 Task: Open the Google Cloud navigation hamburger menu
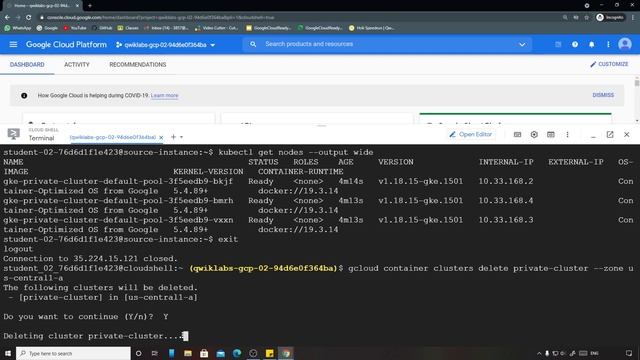[x=13, y=44]
